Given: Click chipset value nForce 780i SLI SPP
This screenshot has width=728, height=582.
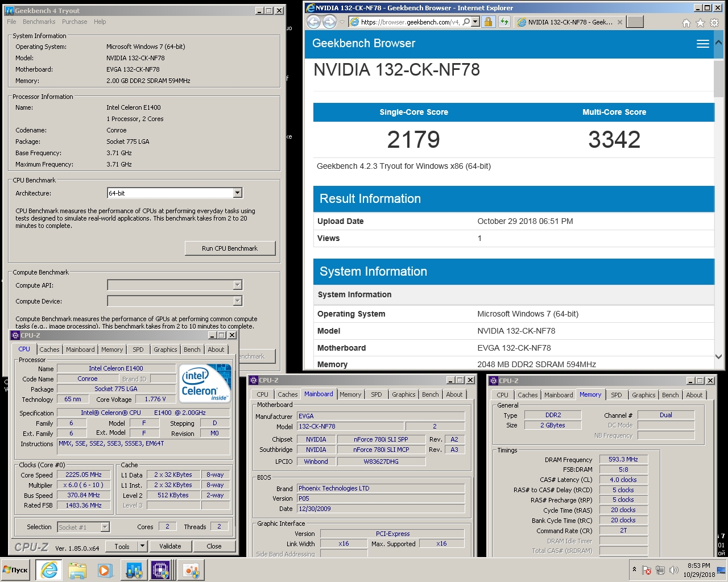Looking at the screenshot, I should pos(380,439).
